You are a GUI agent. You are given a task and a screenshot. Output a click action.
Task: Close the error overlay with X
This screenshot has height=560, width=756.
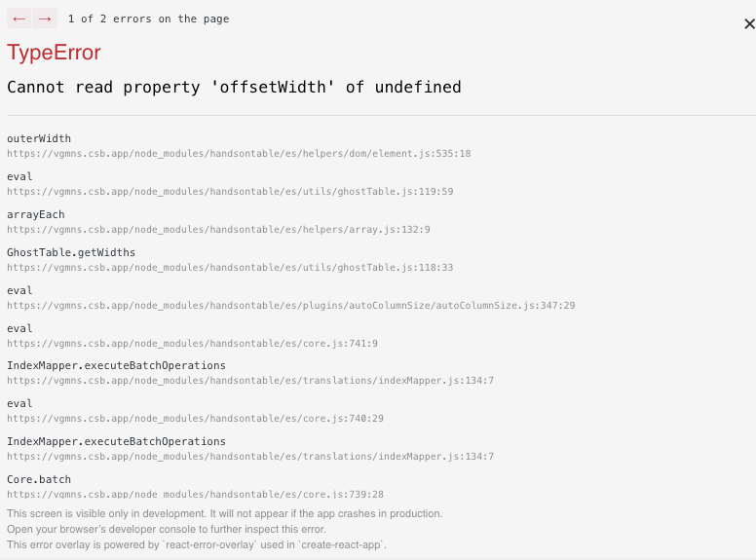(749, 23)
